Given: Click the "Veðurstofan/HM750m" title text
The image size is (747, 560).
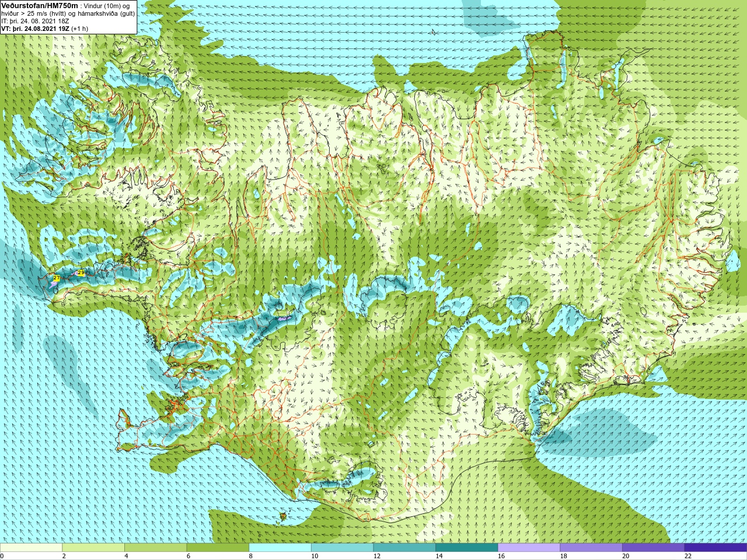Looking at the screenshot, I should [x=40, y=5].
